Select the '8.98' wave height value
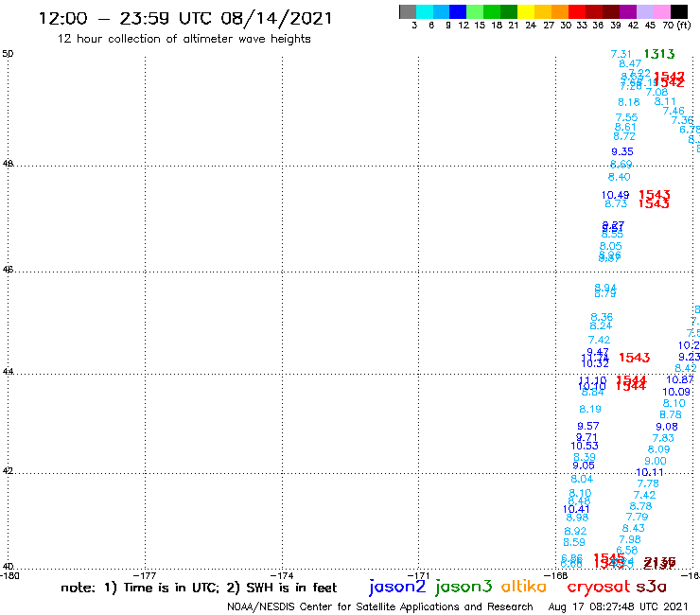 pyautogui.click(x=577, y=518)
